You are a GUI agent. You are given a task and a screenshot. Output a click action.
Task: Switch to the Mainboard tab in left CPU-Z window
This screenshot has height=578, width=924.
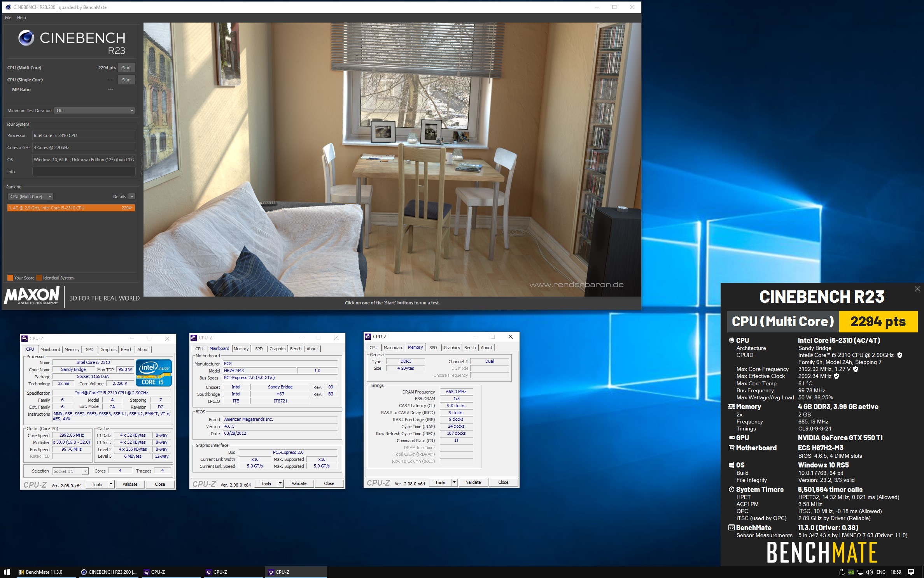click(50, 350)
